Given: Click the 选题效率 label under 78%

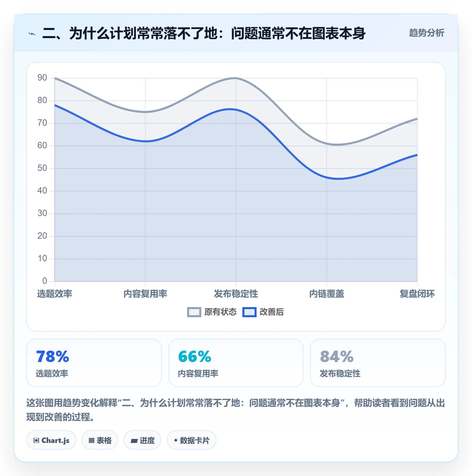Looking at the screenshot, I should pos(52,374).
